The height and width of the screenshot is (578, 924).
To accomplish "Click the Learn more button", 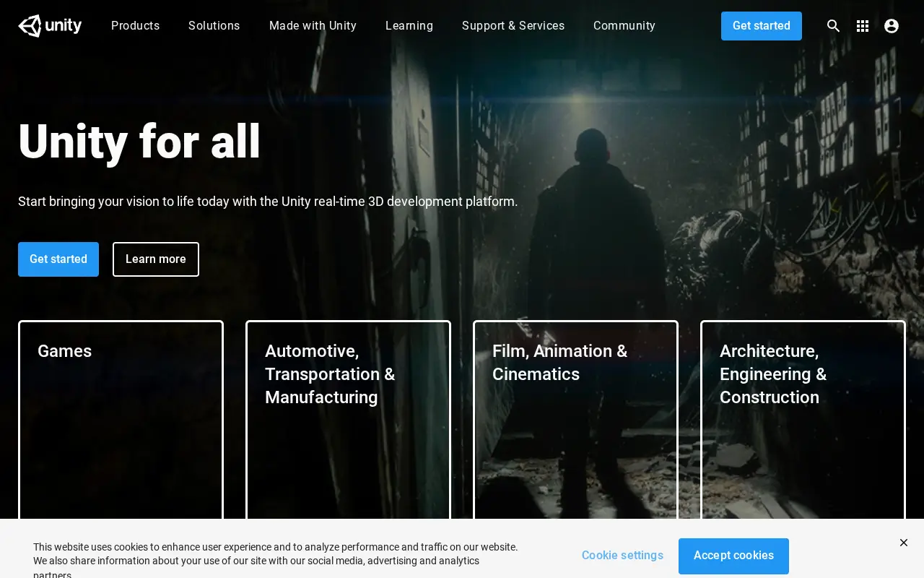I will [x=156, y=259].
